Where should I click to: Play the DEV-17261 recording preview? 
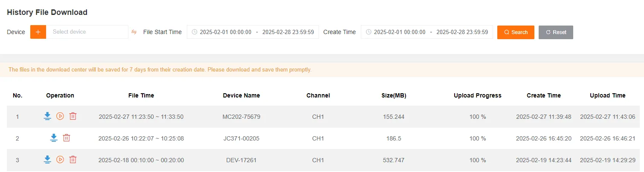[60, 160]
